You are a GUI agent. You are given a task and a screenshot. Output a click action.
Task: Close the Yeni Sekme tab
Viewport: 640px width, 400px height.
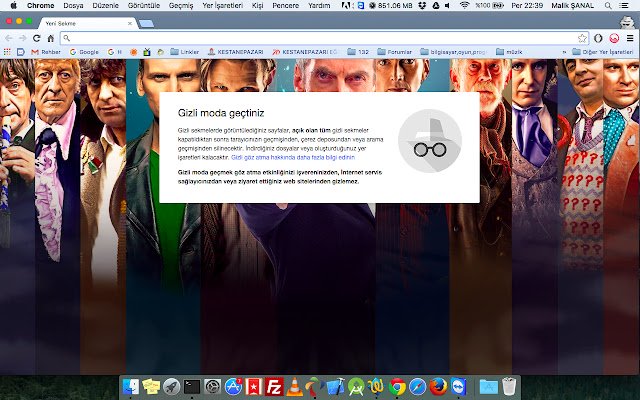click(130, 23)
